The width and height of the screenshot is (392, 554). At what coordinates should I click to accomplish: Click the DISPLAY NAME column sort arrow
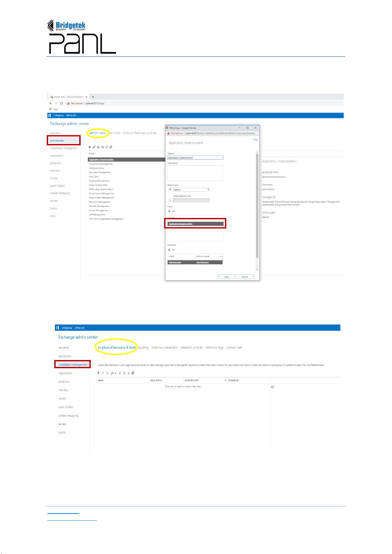221,256
